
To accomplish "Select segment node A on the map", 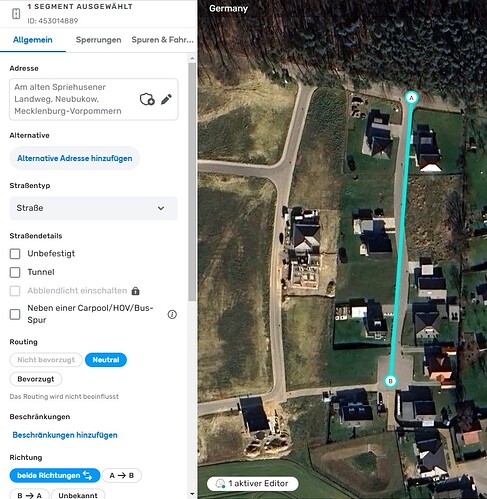I will [x=411, y=98].
